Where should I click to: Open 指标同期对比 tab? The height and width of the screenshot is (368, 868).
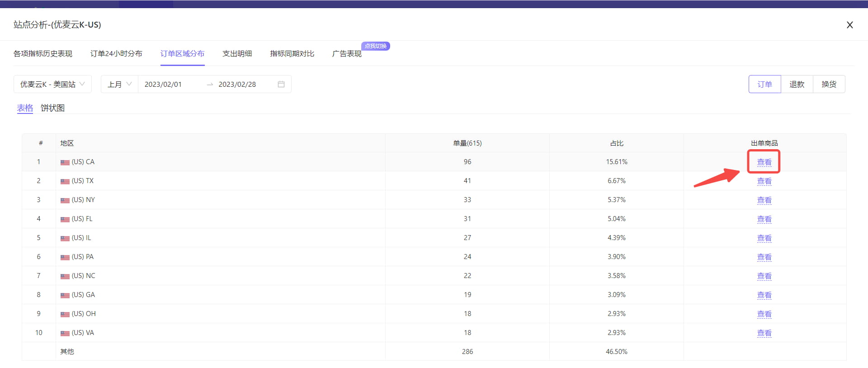pyautogui.click(x=292, y=54)
